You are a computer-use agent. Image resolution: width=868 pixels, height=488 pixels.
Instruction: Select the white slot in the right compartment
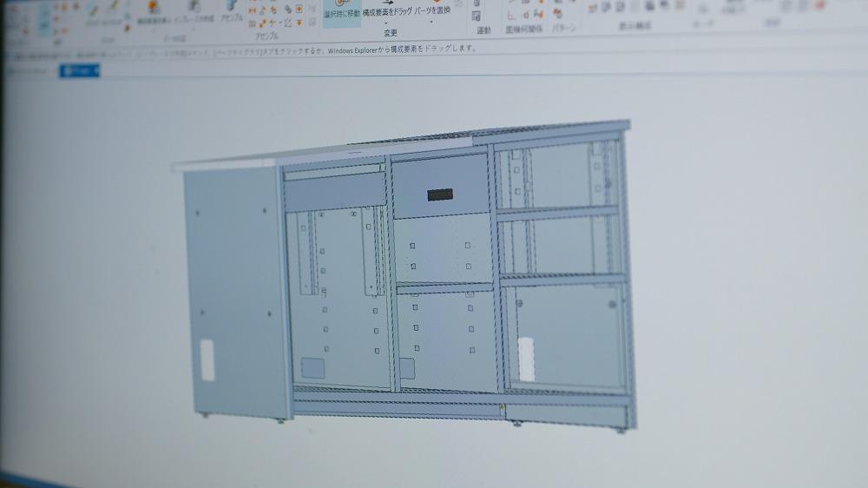click(x=526, y=359)
